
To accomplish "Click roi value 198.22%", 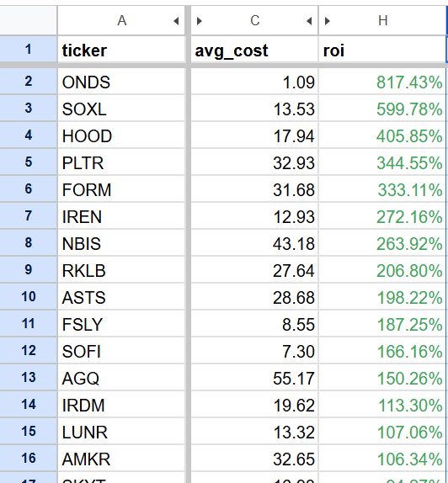I will pyautogui.click(x=382, y=297).
